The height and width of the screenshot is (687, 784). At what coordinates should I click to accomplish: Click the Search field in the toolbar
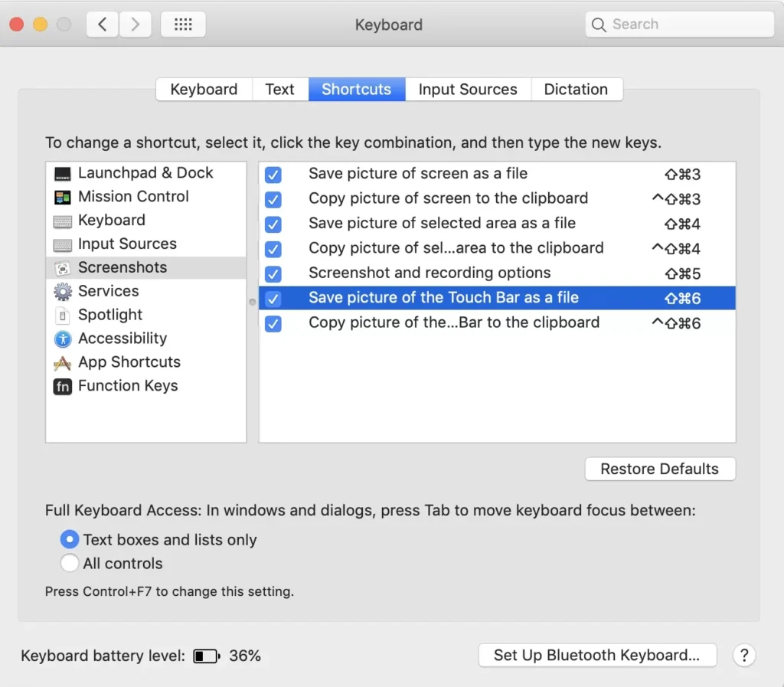[x=680, y=24]
